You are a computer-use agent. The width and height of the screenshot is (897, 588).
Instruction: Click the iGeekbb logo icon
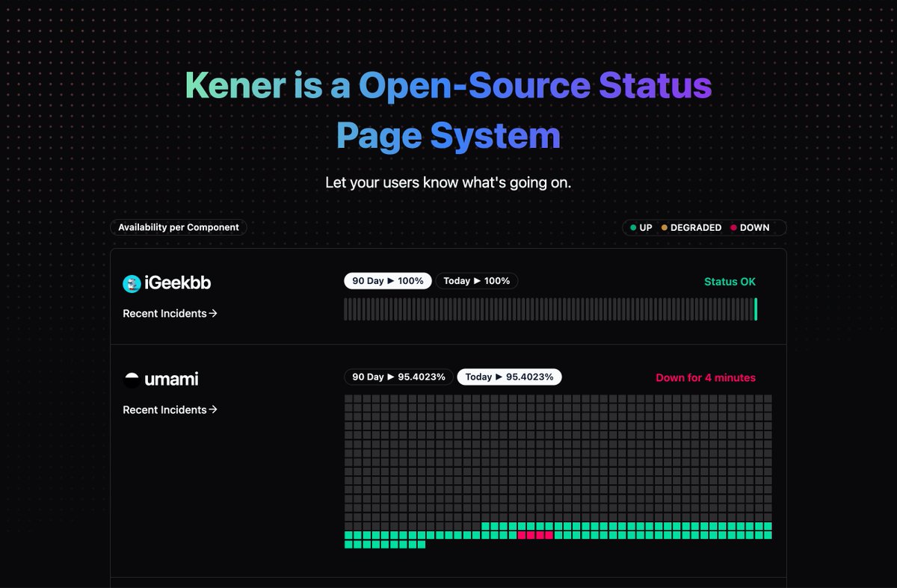pyautogui.click(x=132, y=283)
